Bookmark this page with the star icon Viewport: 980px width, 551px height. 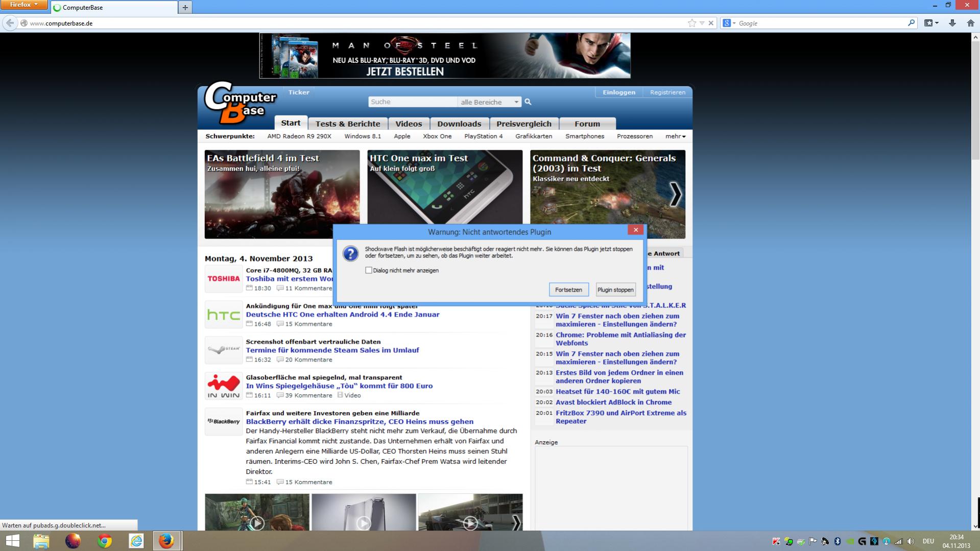[x=692, y=23]
